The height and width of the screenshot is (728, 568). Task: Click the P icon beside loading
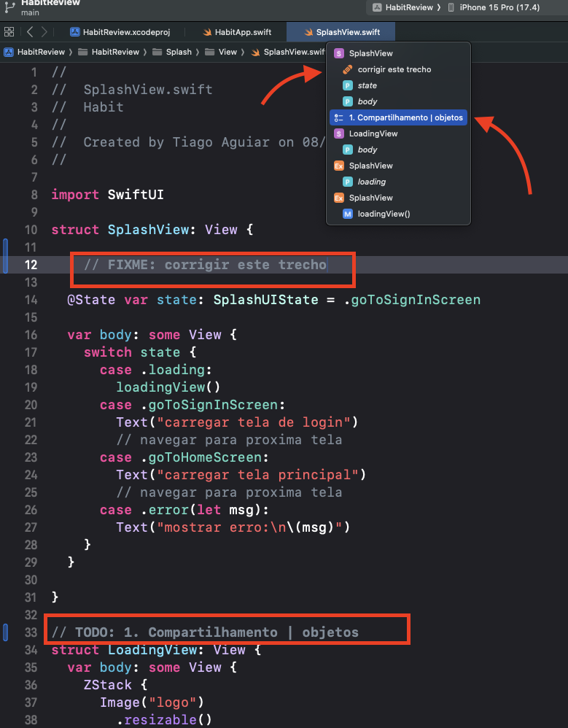click(x=347, y=182)
